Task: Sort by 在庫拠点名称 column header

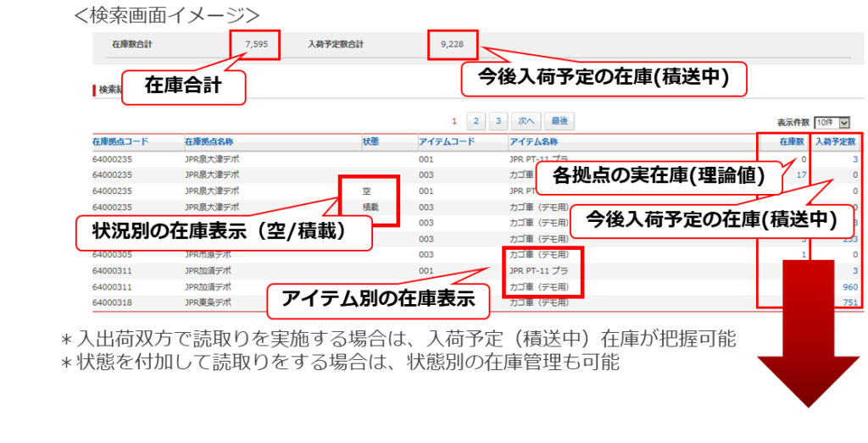Action: point(209,141)
